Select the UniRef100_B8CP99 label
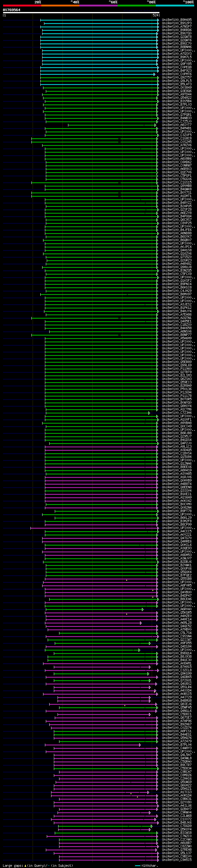 (176, 525)
